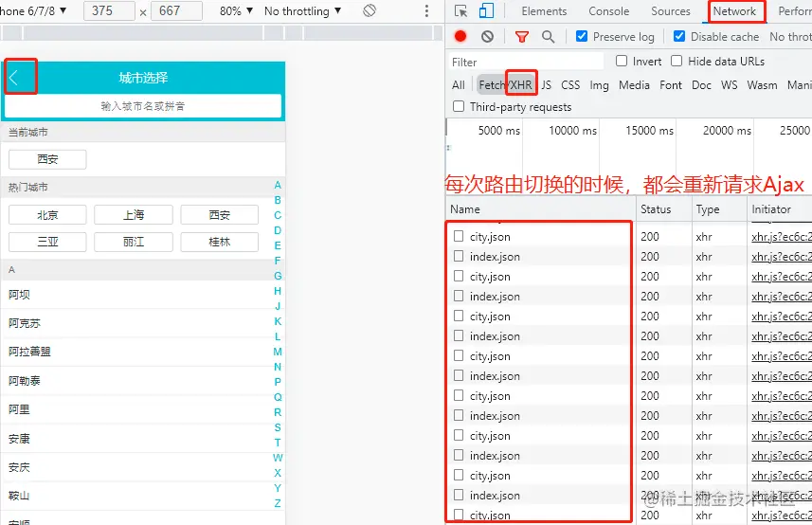Click the city name search box
Image resolution: width=812 pixels, height=525 pixels.
[x=143, y=106]
